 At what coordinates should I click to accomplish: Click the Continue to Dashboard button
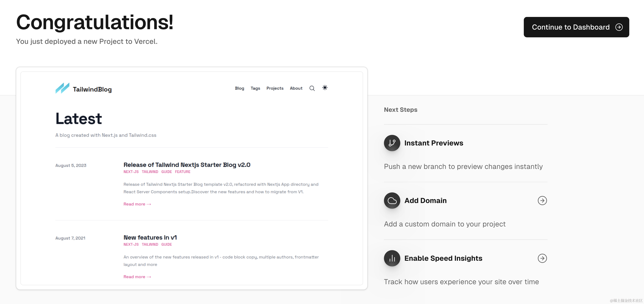576,27
